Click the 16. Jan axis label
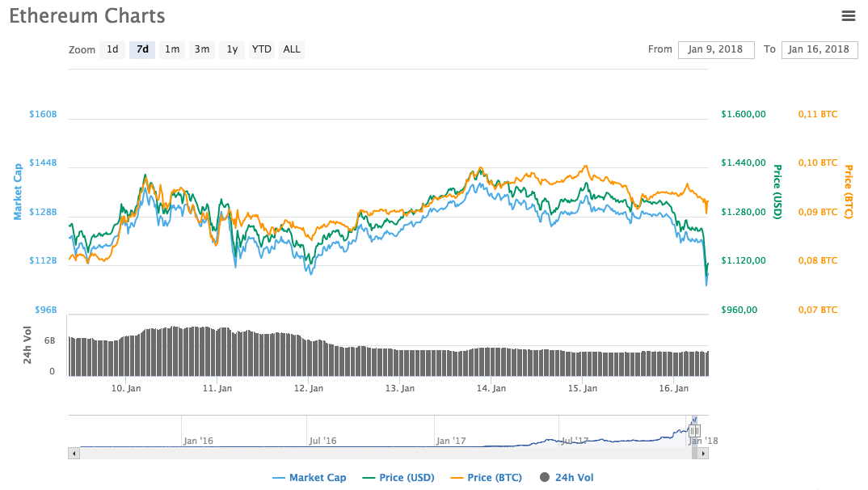 [x=674, y=388]
